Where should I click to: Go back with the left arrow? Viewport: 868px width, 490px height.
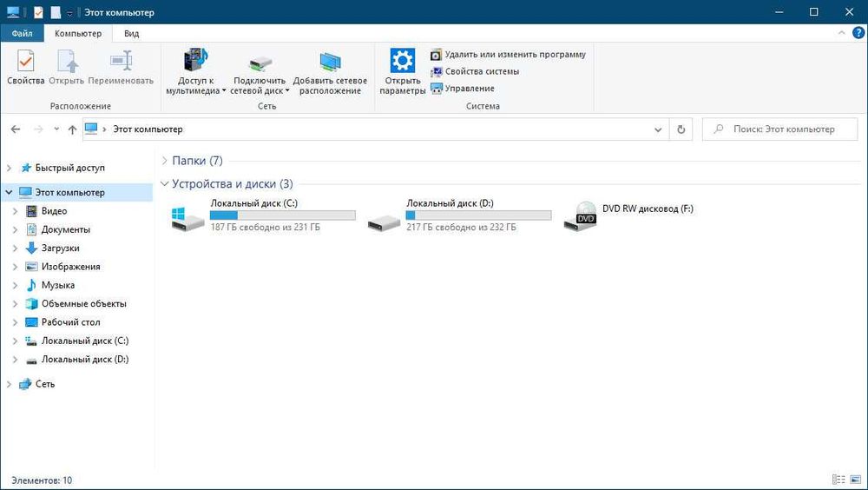point(16,129)
